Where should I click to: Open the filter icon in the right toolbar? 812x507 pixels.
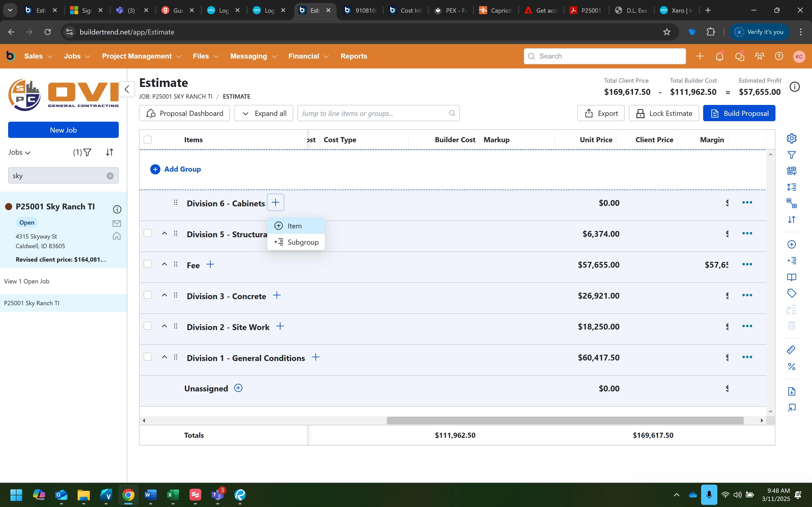[791, 155]
